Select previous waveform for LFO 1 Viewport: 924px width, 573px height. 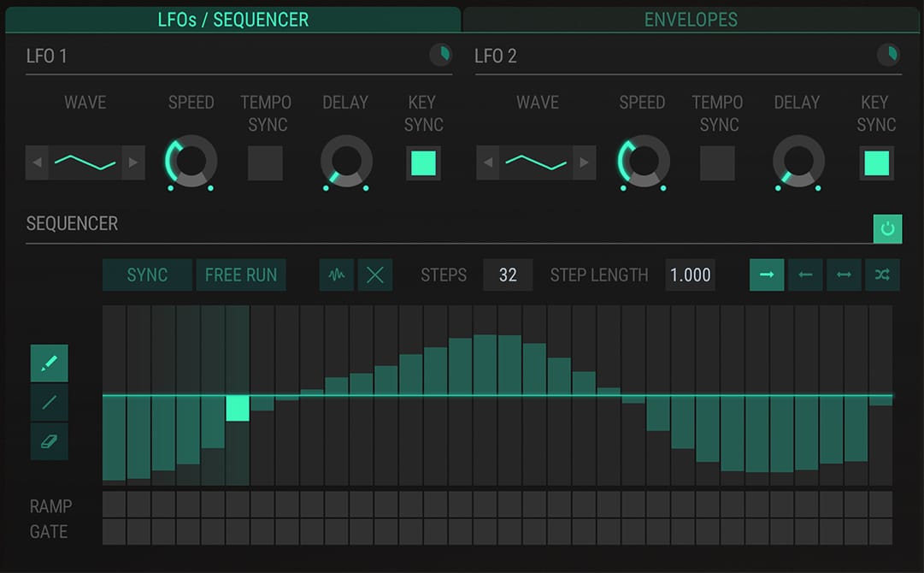[37, 162]
